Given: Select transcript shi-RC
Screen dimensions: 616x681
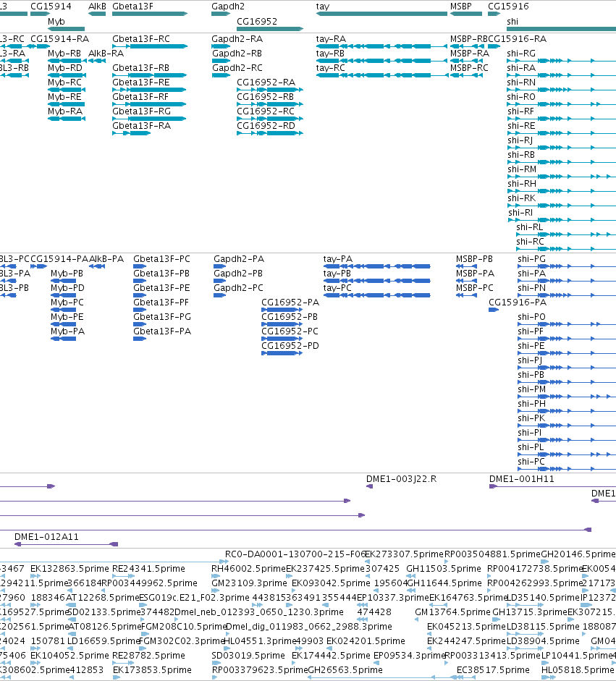Looking at the screenshot, I should coord(530,242).
